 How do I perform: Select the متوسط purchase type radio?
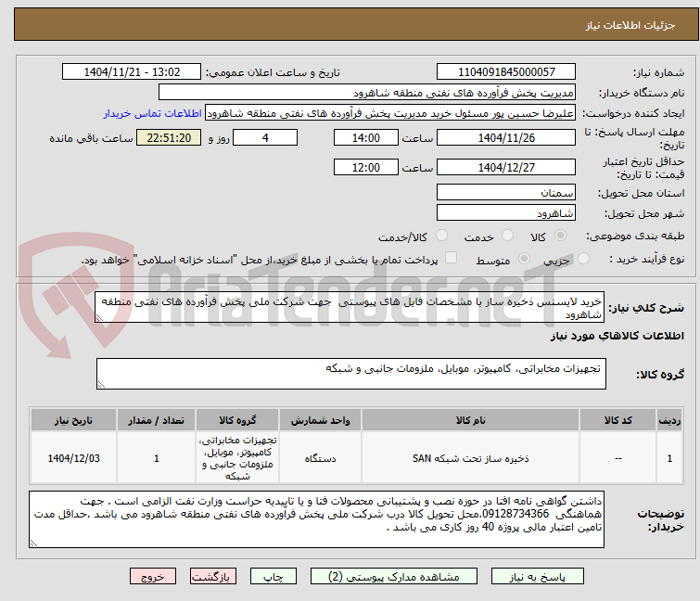pyautogui.click(x=524, y=259)
